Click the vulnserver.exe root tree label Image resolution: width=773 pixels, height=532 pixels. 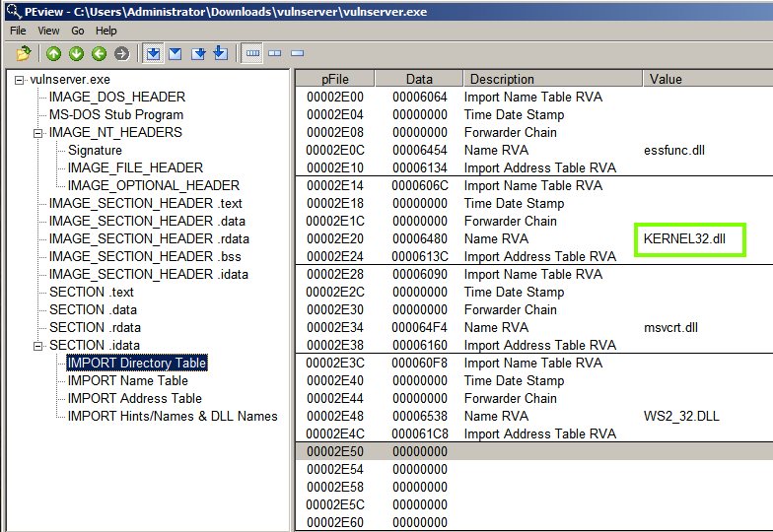pyautogui.click(x=70, y=79)
